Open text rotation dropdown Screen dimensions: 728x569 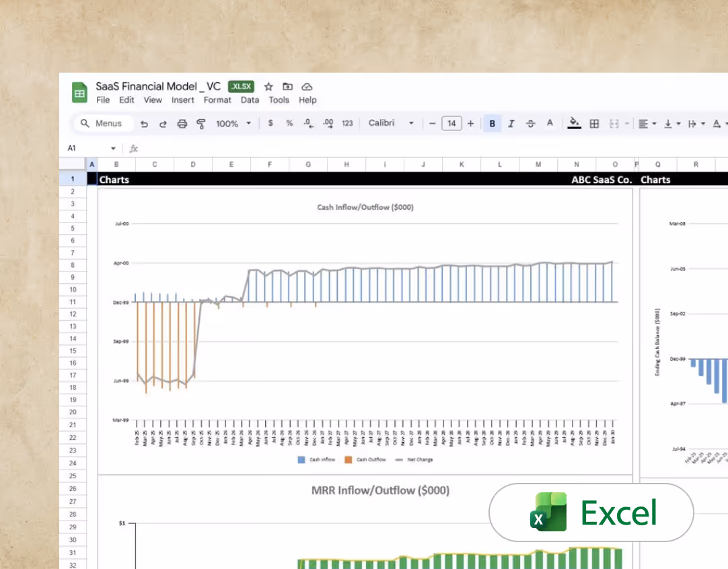pos(720,124)
